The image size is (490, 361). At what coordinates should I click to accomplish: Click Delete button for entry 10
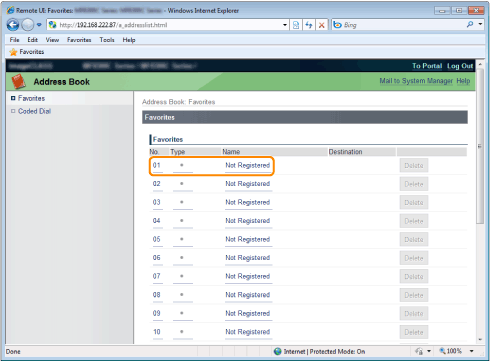414,332
